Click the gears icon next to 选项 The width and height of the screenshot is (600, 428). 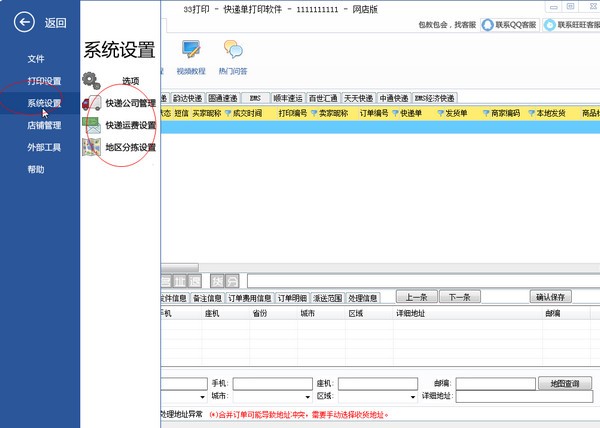[x=91, y=81]
